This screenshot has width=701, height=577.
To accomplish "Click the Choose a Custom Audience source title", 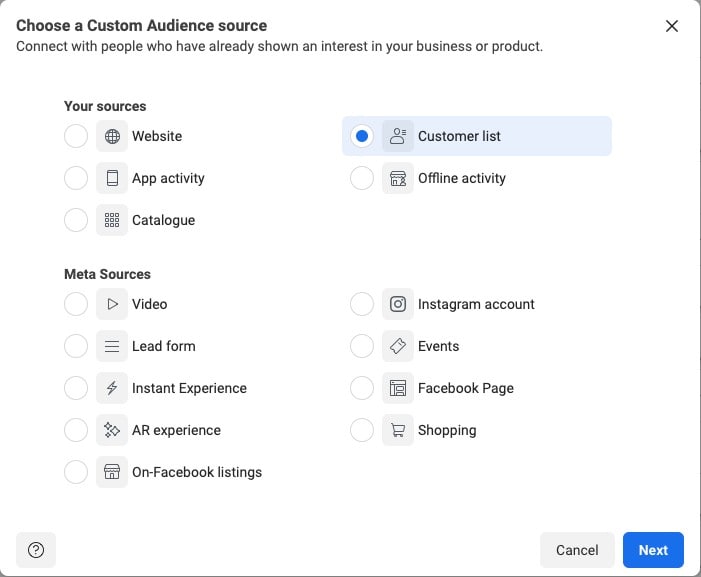I will [141, 26].
